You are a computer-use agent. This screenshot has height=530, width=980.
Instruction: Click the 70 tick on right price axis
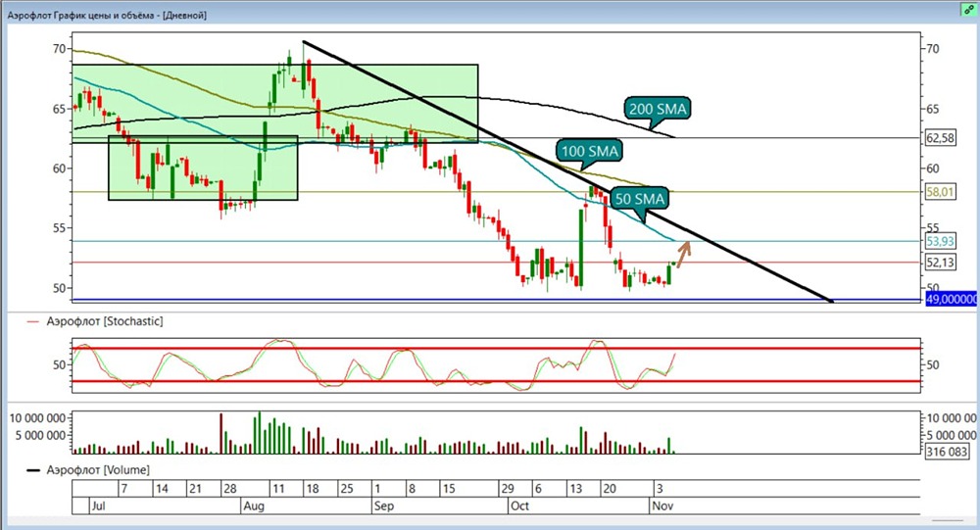933,49
